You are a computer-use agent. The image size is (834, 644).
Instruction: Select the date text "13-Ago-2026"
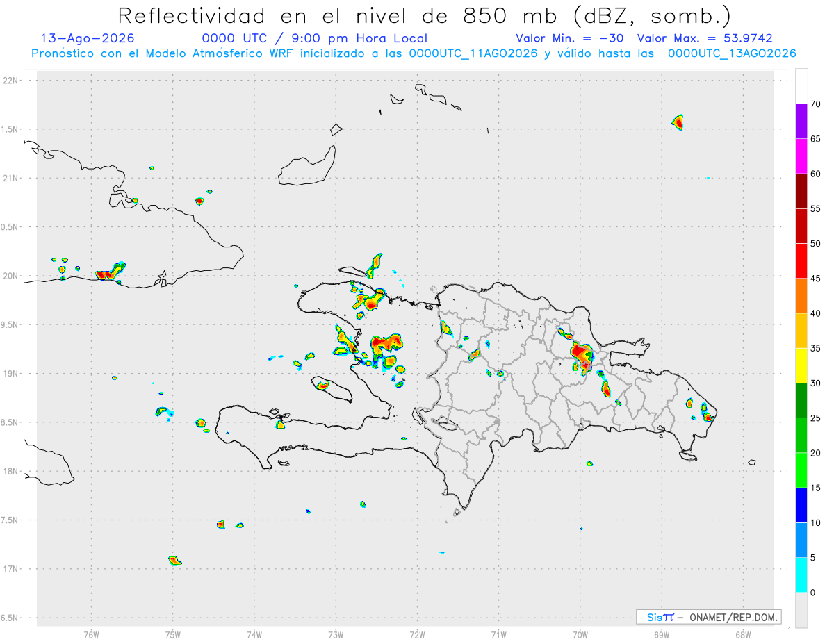[88, 38]
